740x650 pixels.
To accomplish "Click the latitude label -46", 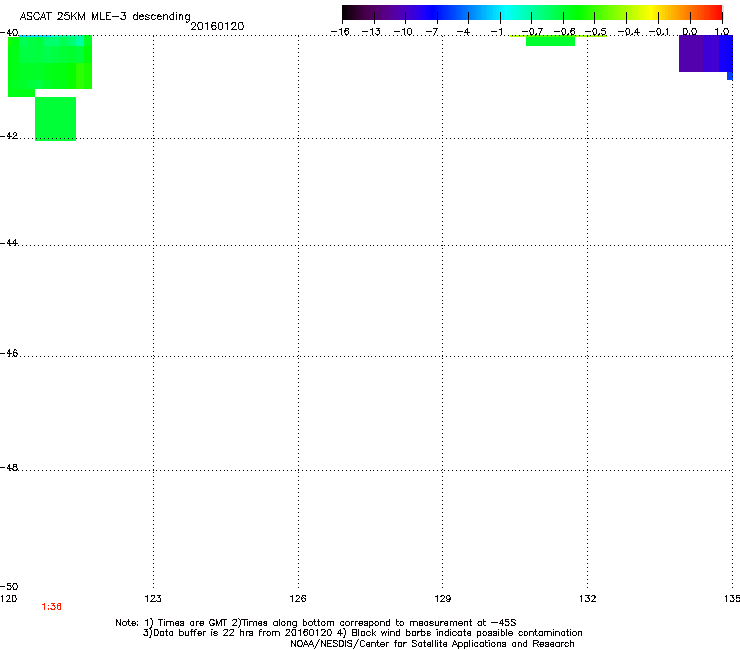I will (x=9, y=354).
